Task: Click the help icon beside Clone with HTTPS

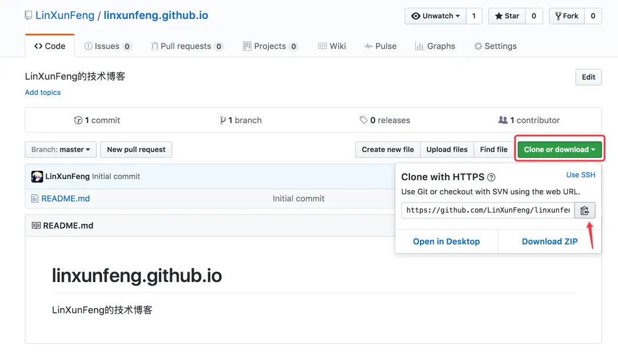Action: pyautogui.click(x=492, y=177)
